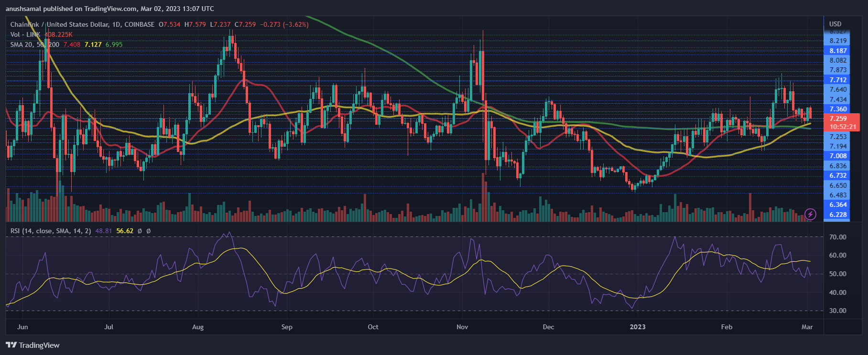868x355 pixels.
Task: Click the 2023 label on time axis
Action: pos(637,327)
